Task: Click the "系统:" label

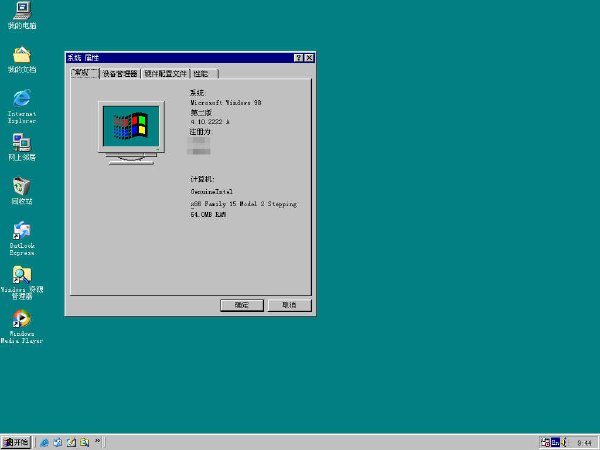Action: (198, 93)
